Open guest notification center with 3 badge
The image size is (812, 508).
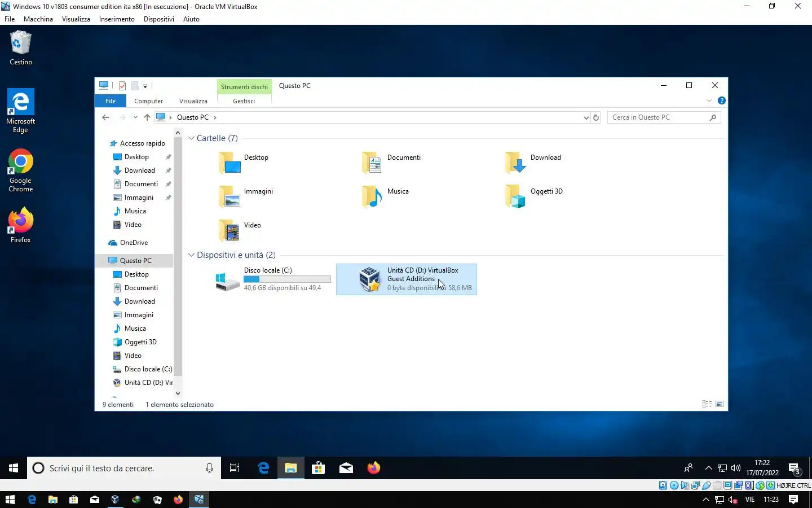point(795,468)
